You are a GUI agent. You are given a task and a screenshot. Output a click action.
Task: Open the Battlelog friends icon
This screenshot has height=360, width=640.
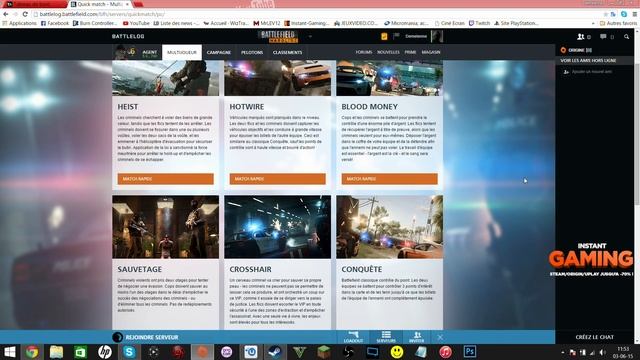(580, 37)
